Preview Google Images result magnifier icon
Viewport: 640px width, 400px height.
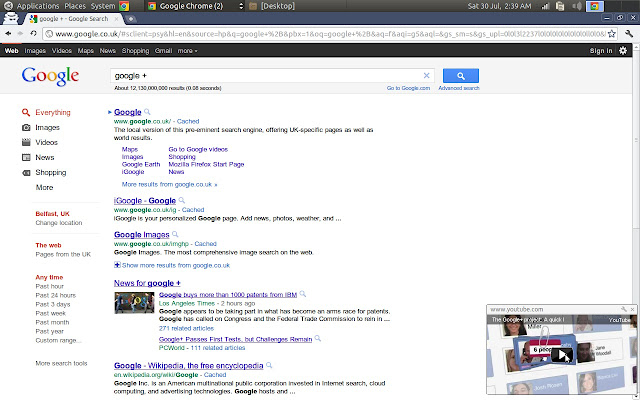175,234
